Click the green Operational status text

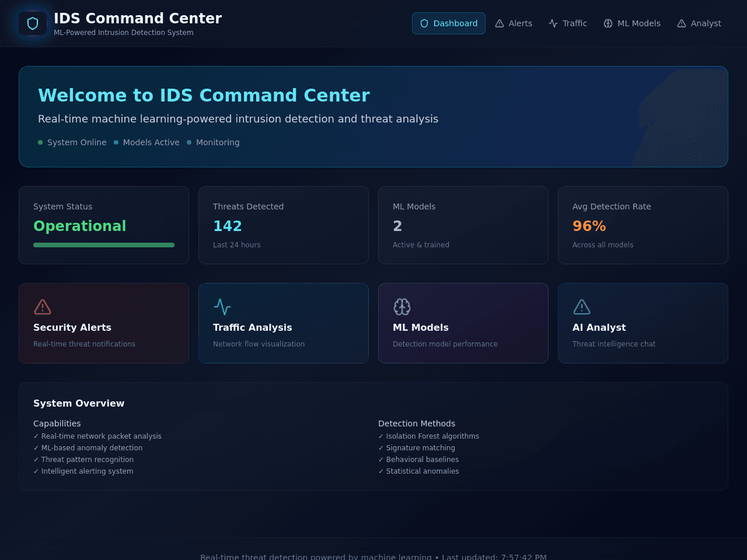[x=80, y=226]
